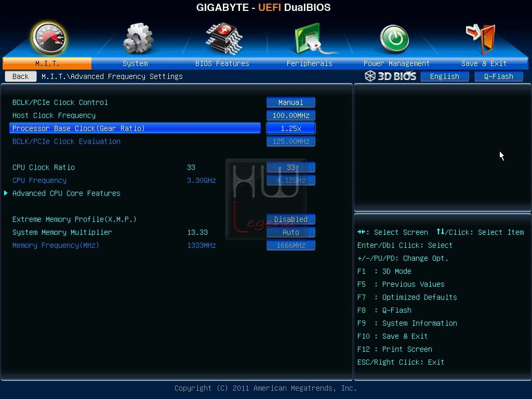Click the 1333MHz default memory value
Screen dimensions: 532x399
202,245
